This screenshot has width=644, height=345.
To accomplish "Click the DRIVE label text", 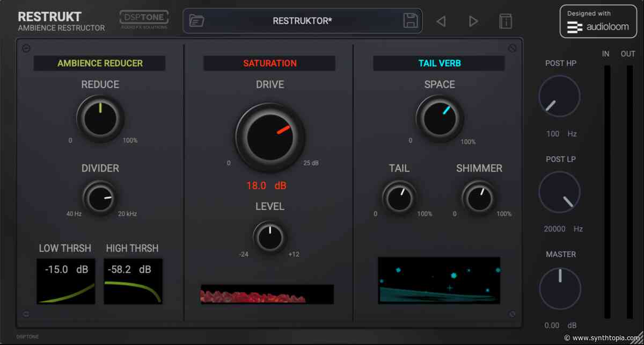I will point(270,84).
